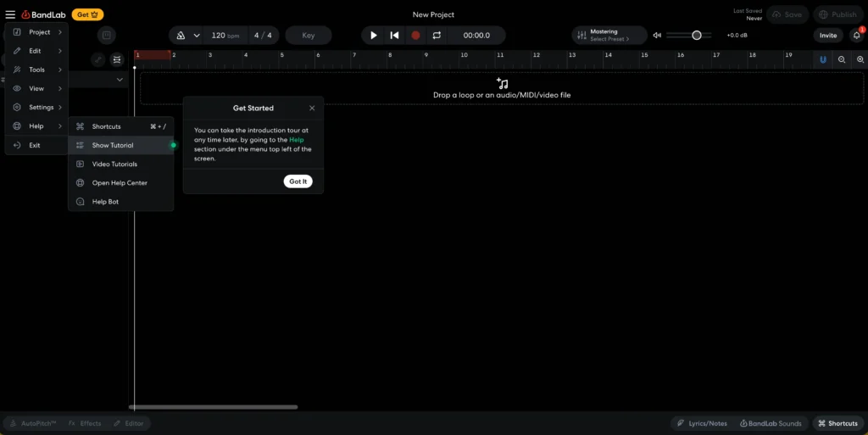Select Show Tutorial in Help submenu
Viewport: 868px width, 435px height.
pos(120,146)
